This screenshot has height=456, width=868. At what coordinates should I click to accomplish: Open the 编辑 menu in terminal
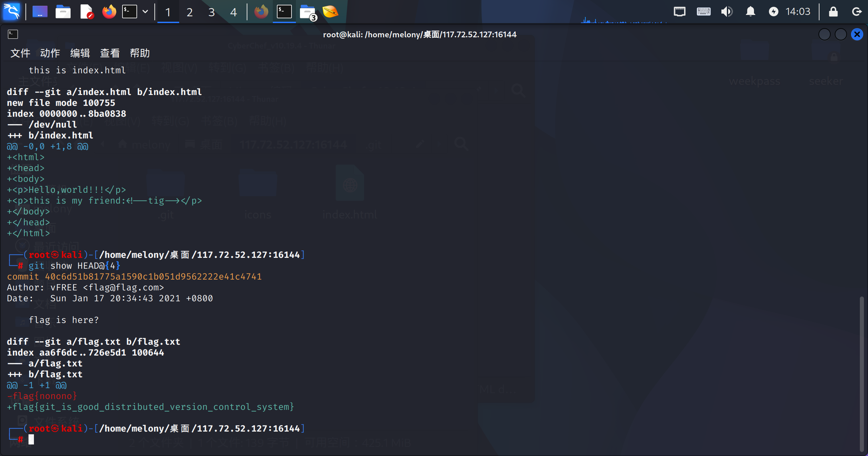pos(80,53)
